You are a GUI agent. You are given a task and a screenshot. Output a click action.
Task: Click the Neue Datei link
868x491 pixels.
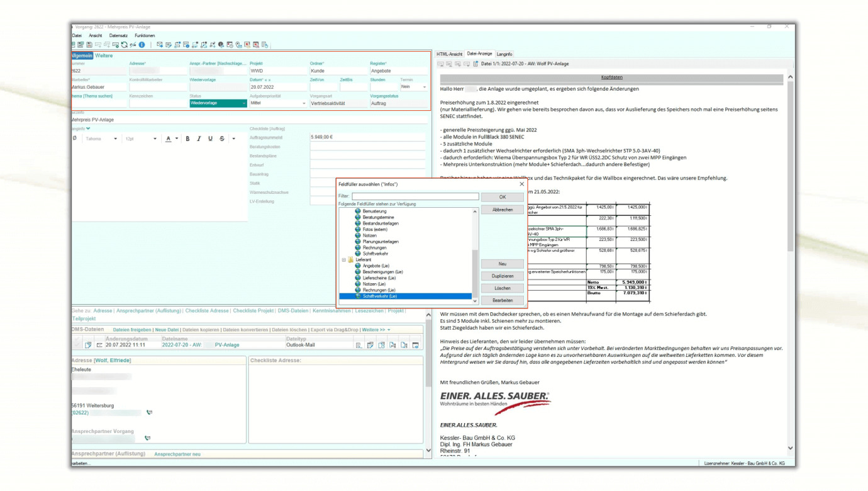click(x=167, y=330)
